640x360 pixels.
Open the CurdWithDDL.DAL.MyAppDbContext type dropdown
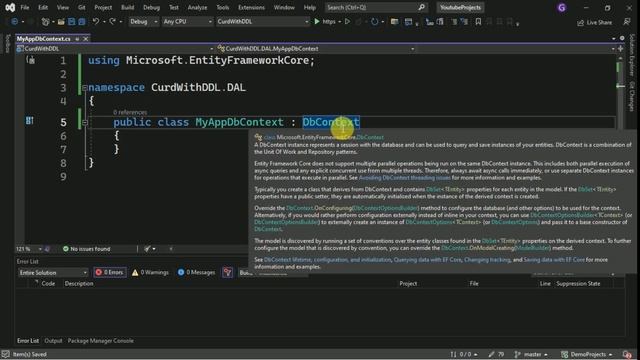(x=316, y=49)
